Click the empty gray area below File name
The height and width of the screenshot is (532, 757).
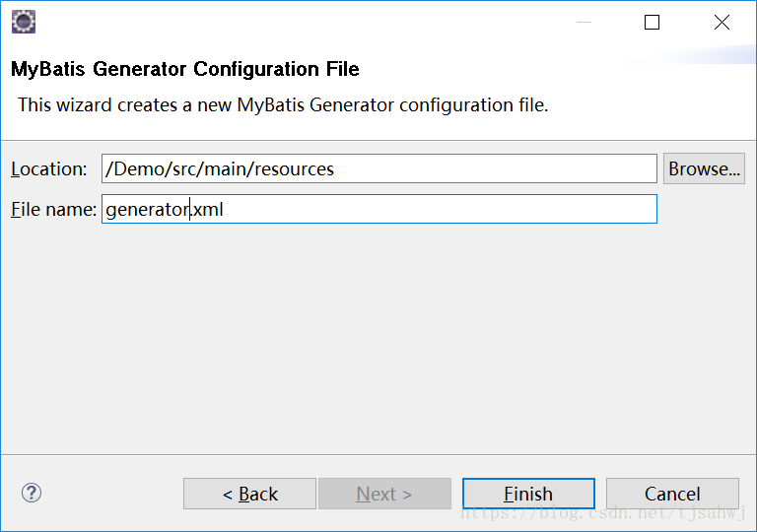(378, 338)
